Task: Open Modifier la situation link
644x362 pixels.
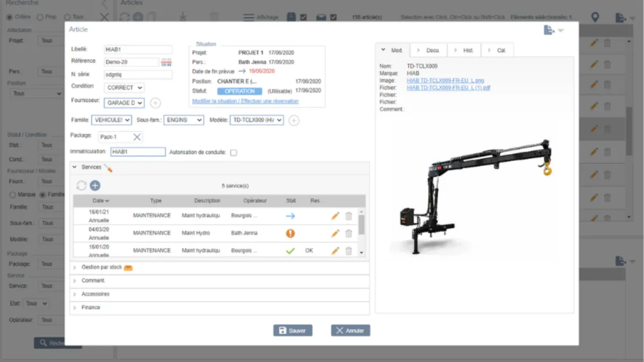Action: pyautogui.click(x=245, y=101)
